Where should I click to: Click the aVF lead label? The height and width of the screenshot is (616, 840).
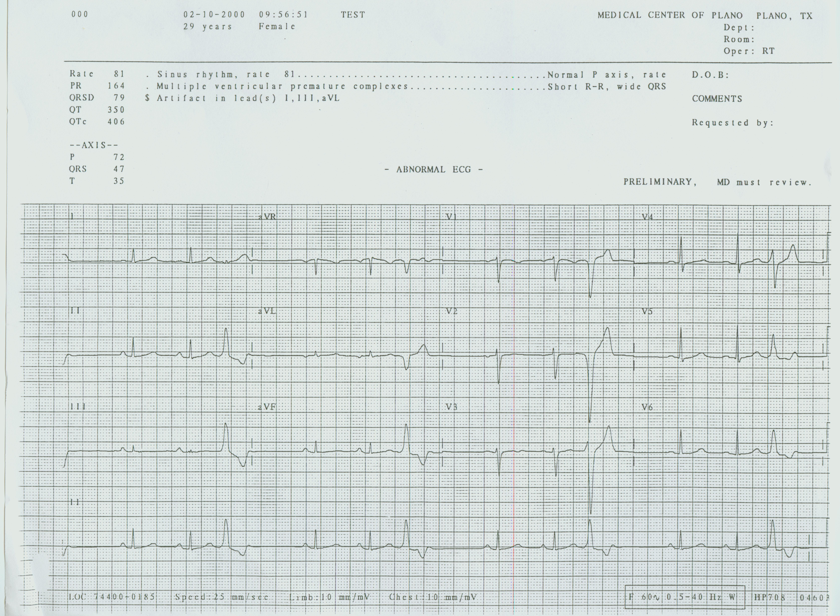pyautogui.click(x=267, y=407)
